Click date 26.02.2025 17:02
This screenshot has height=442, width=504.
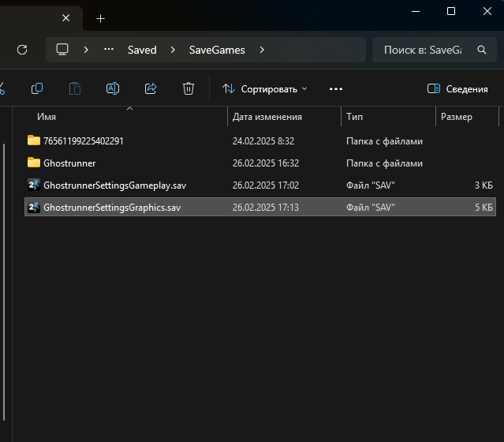[x=266, y=185]
